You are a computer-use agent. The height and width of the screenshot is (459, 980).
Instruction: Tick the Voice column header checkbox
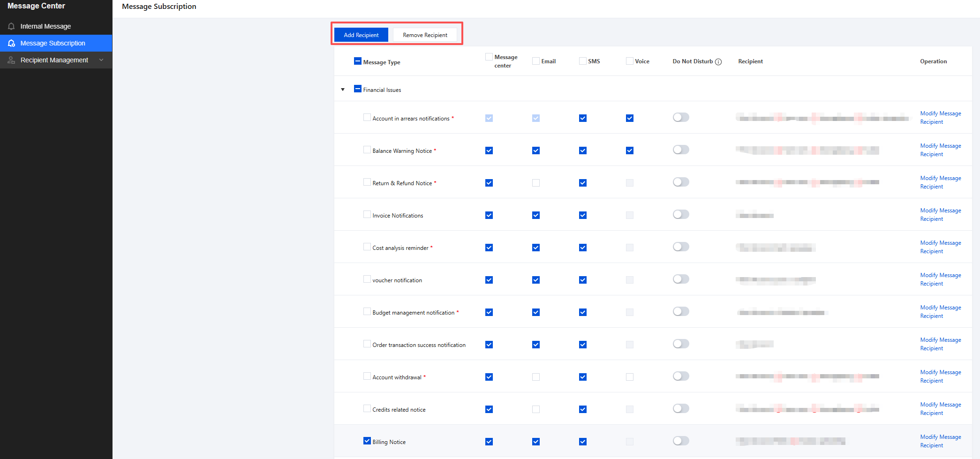click(x=630, y=61)
